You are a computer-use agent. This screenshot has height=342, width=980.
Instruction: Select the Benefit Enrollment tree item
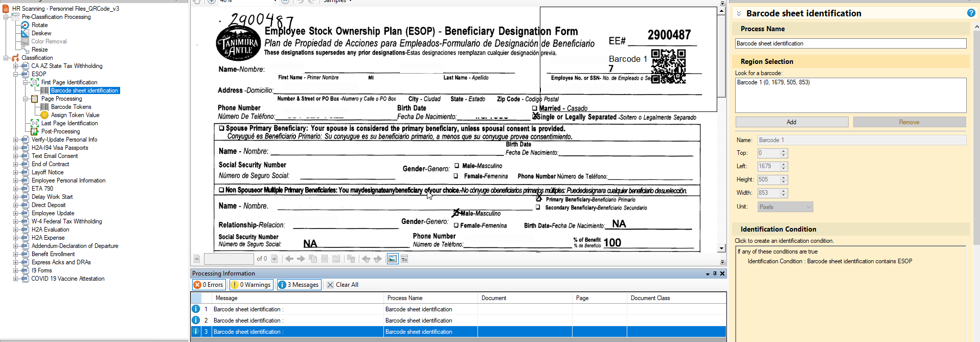tap(53, 254)
